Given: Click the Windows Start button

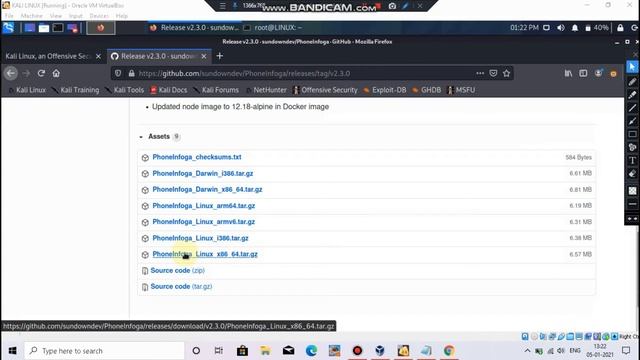Looking at the screenshot, I should tap(12, 351).
